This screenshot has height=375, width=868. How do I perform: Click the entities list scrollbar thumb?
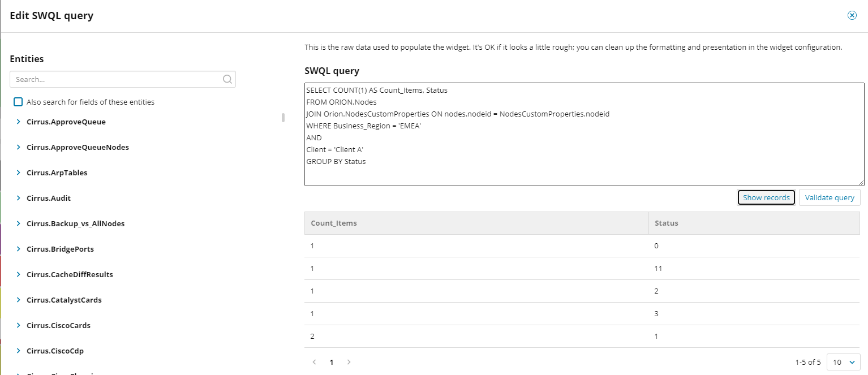[x=283, y=118]
